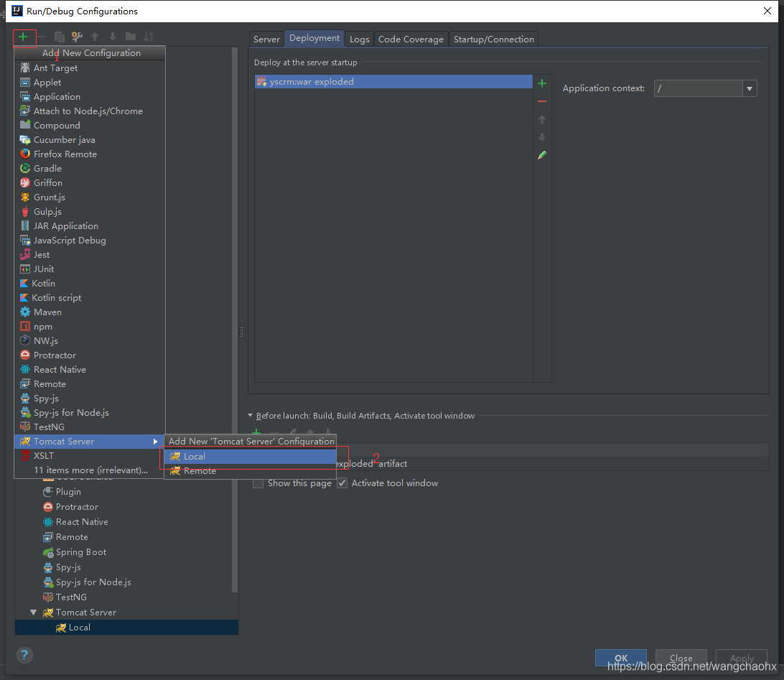Select Local under Tomcat Server in tree
The height and width of the screenshot is (680, 784).
pos(126,628)
